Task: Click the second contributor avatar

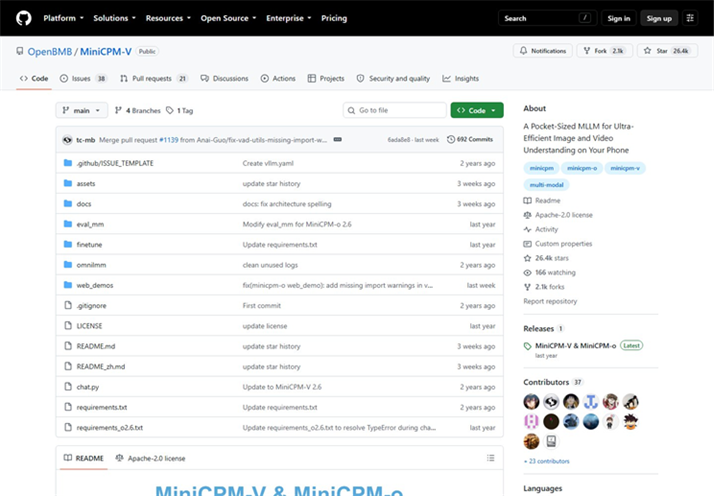Action: [551, 402]
